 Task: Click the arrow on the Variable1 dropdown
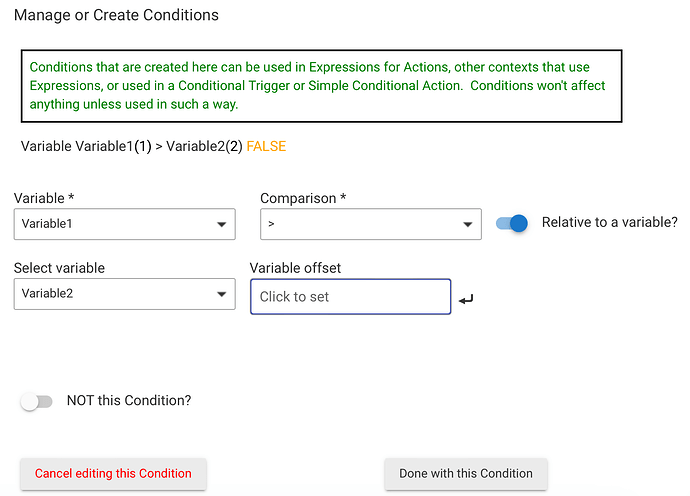[222, 225]
